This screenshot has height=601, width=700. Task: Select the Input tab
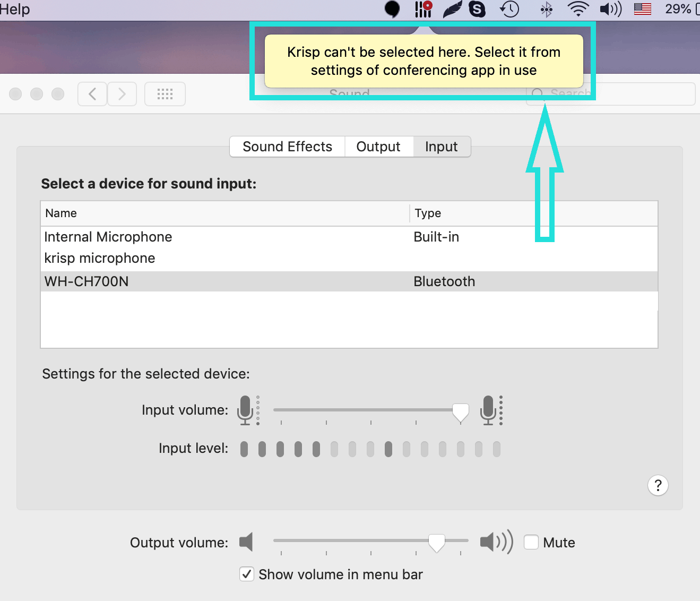(x=442, y=147)
